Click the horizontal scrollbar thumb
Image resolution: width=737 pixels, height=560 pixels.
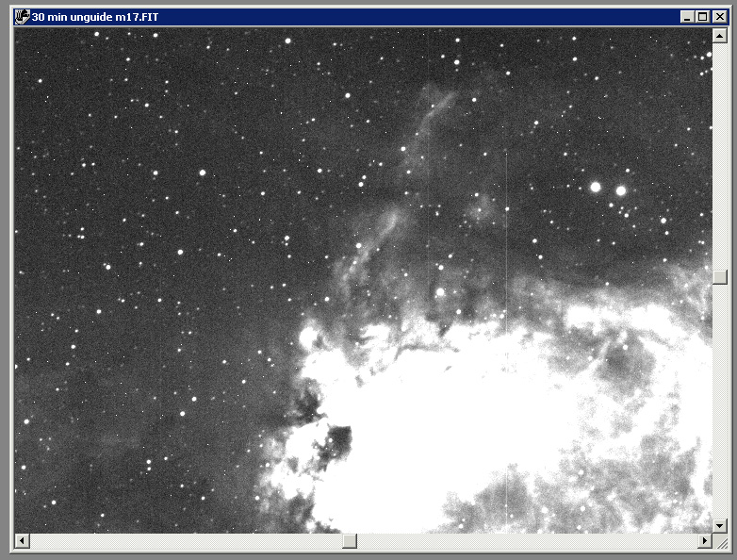350,541
